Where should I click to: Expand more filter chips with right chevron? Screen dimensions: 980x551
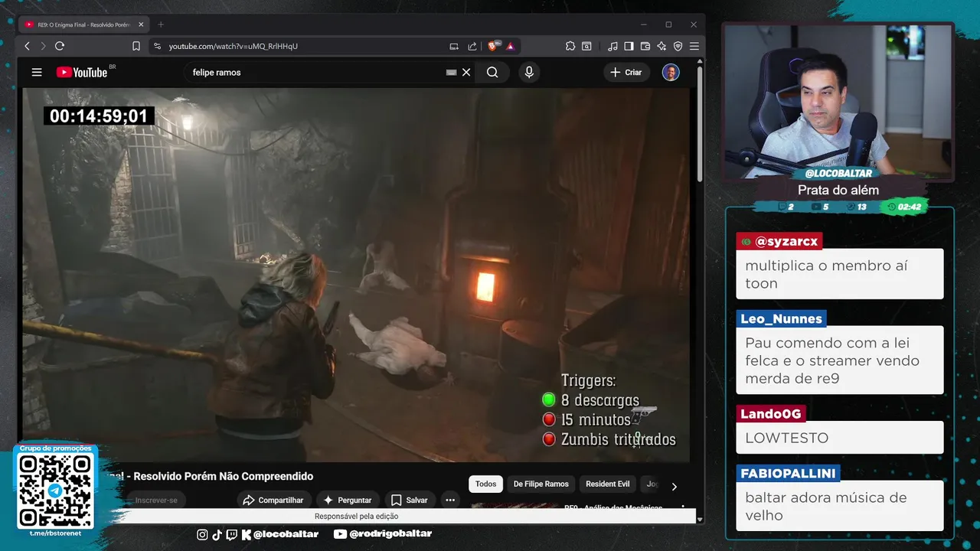674,486
